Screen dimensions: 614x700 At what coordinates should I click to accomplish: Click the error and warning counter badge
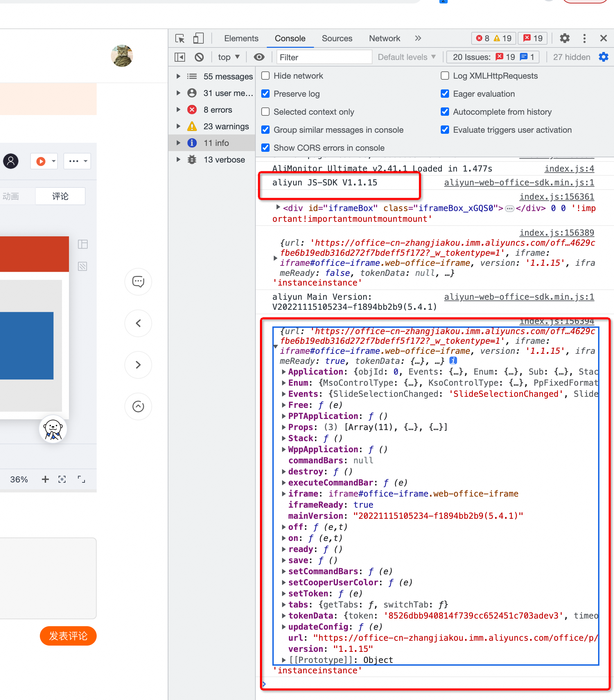pyautogui.click(x=494, y=38)
